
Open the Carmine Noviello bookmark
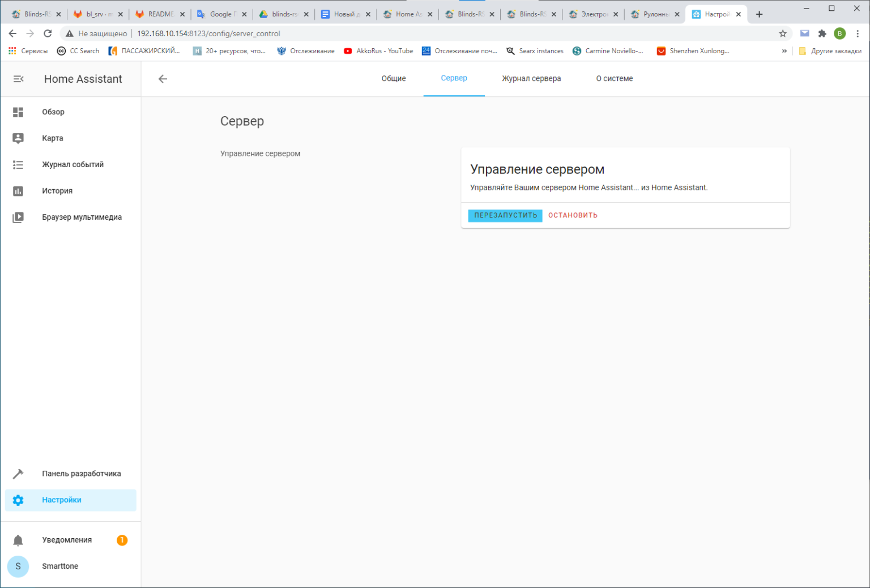(x=608, y=51)
